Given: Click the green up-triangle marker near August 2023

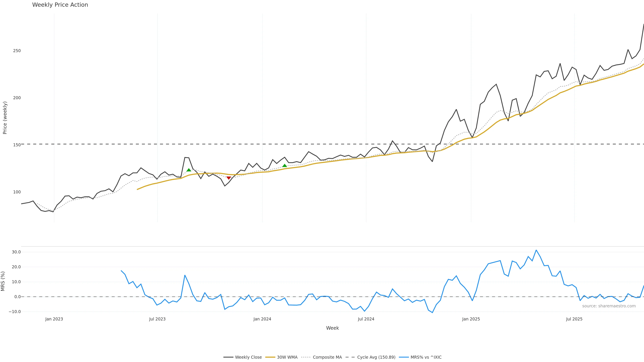Looking at the screenshot, I should click(189, 170).
